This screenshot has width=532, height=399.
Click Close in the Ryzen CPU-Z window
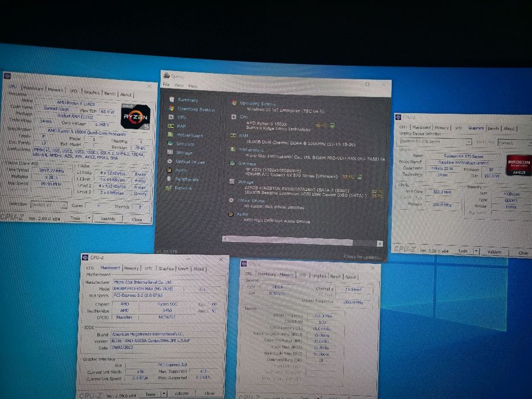coord(137,219)
